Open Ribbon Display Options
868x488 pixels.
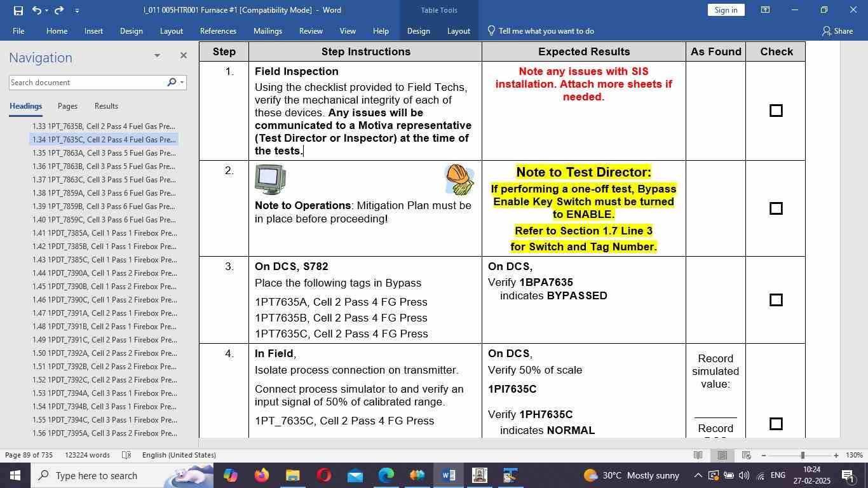(766, 10)
